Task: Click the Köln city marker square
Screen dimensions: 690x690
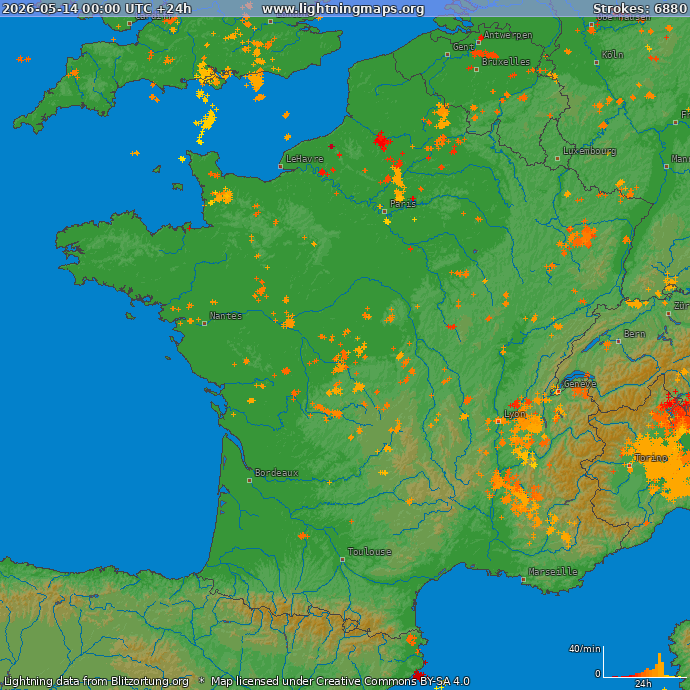Action: [x=597, y=62]
